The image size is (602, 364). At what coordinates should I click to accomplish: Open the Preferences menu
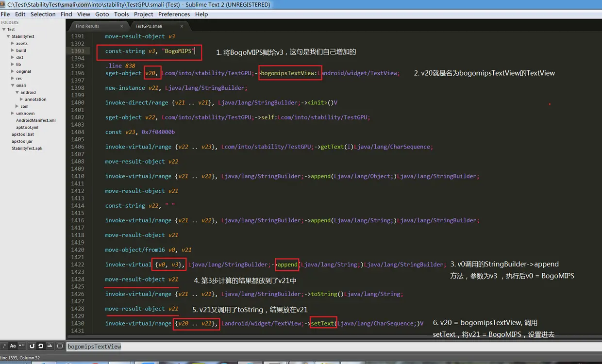(x=174, y=14)
